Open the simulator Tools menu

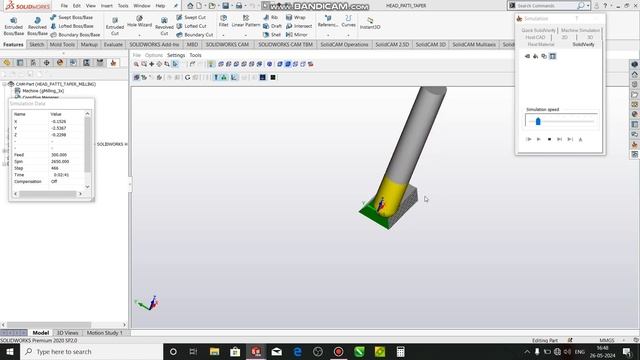(195, 55)
